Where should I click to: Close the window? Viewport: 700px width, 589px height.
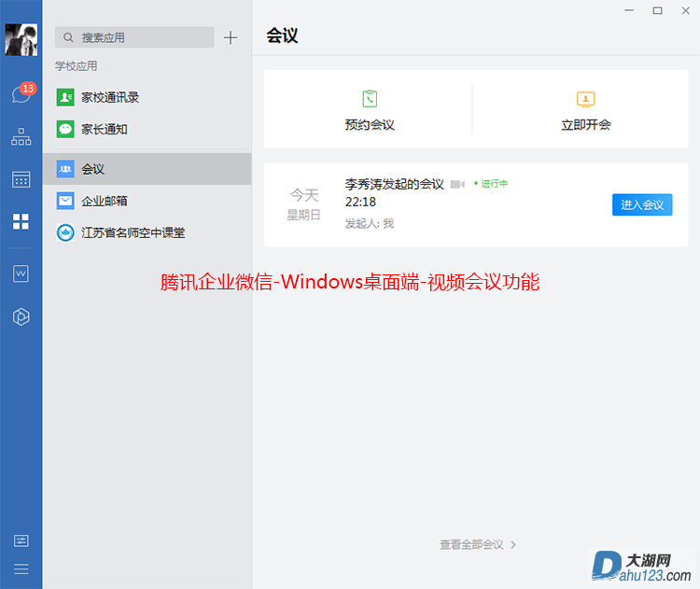686,10
